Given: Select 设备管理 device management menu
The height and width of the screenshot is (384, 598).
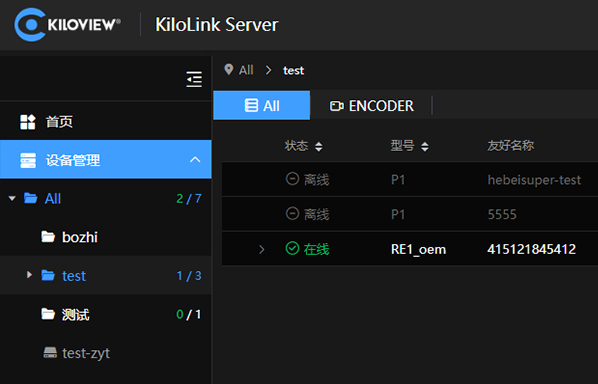Looking at the screenshot, I should click(106, 159).
